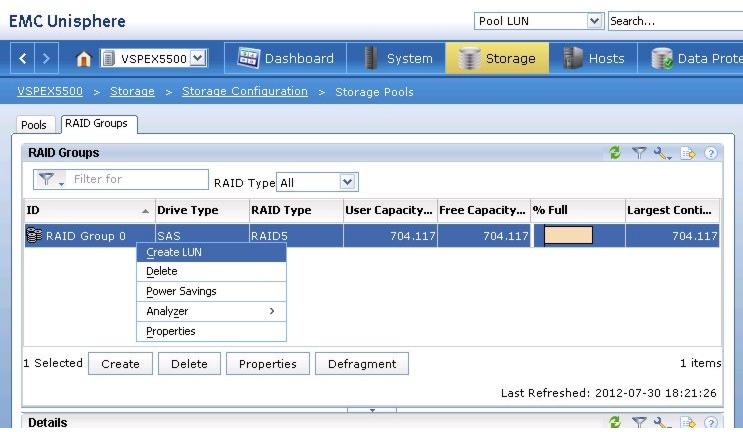
Task: Click the Filter for input field
Action: 137,179
